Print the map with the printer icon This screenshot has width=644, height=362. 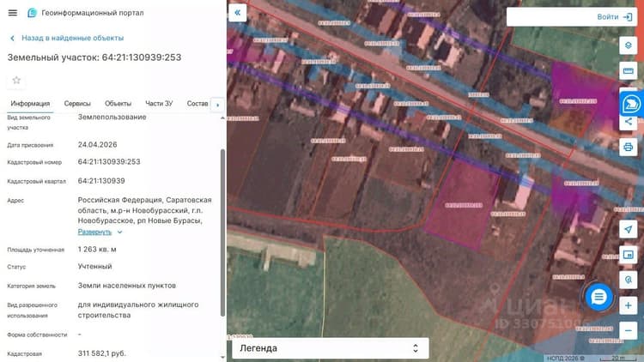[628, 147]
